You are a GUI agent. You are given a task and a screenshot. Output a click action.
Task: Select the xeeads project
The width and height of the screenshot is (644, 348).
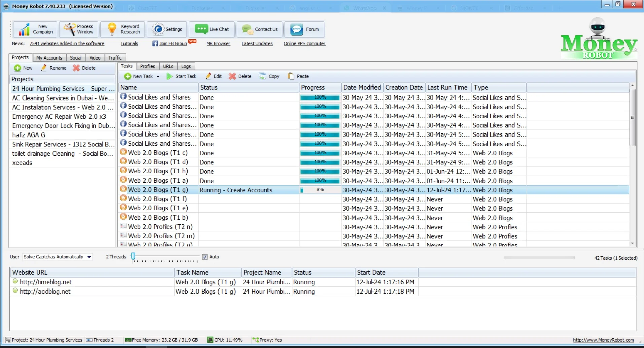63,163
